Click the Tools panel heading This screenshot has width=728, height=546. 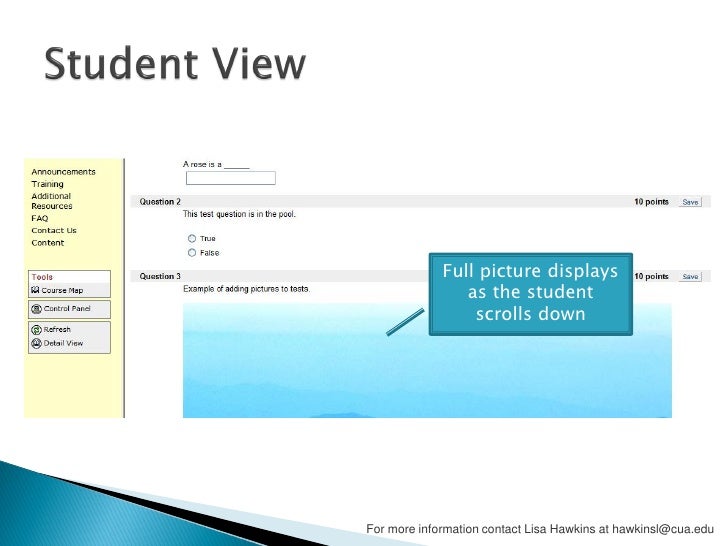(42, 277)
